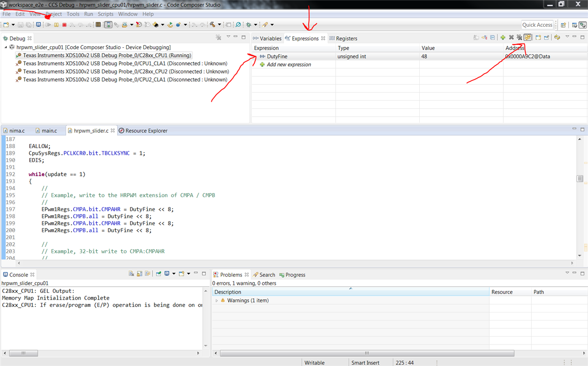Click the yellow Suspend button in toolbar
Image resolution: width=588 pixels, height=366 pixels.
pyautogui.click(x=56, y=24)
